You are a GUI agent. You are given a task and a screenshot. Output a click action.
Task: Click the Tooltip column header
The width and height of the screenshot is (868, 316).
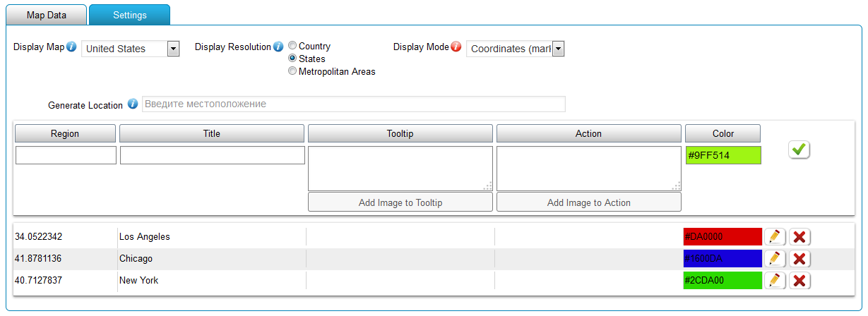click(x=400, y=134)
